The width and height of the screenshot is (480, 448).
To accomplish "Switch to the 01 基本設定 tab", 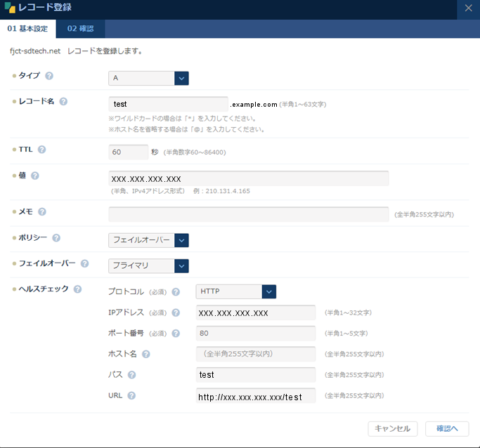I will (28, 29).
